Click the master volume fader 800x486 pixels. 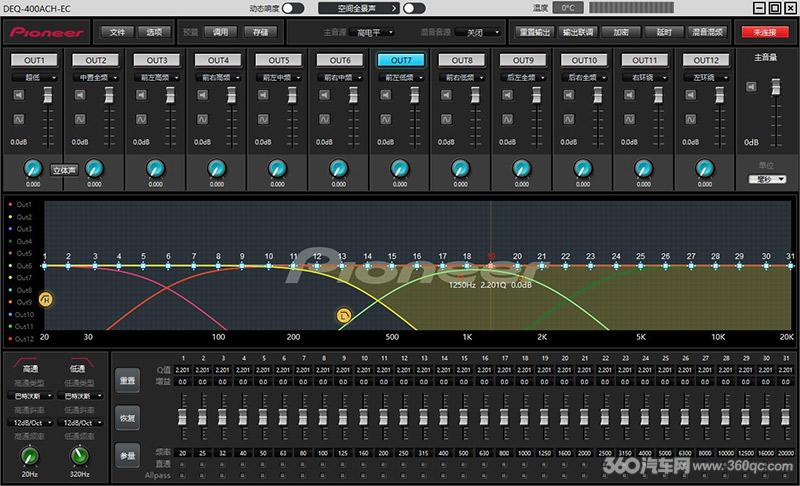[776, 87]
